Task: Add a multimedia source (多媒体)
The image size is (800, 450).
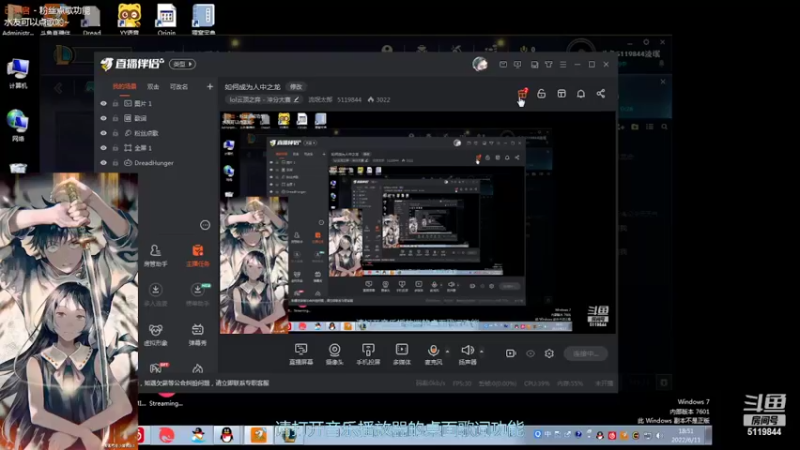Action: (402, 354)
